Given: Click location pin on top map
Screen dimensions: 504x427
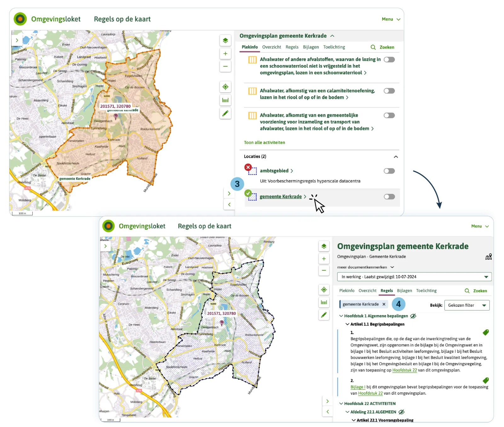Looking at the screenshot, I should [x=116, y=116].
